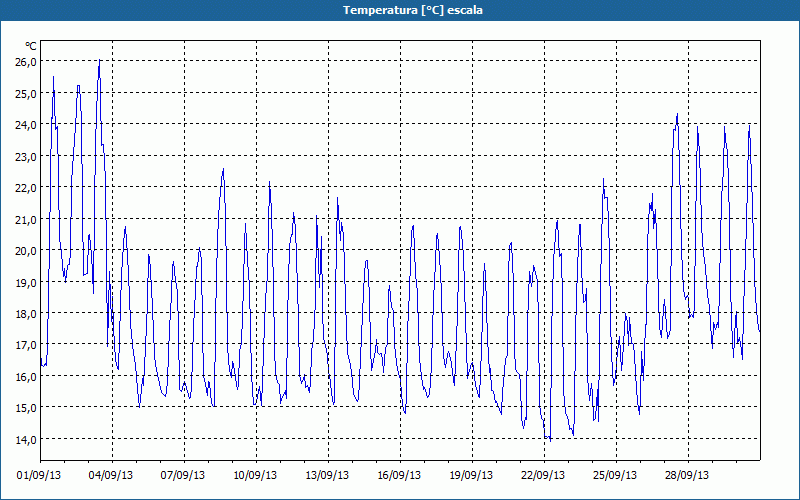Viewport: 800px width, 500px height.
Task: Select the 04/09/13 date label
Action: pos(111,476)
